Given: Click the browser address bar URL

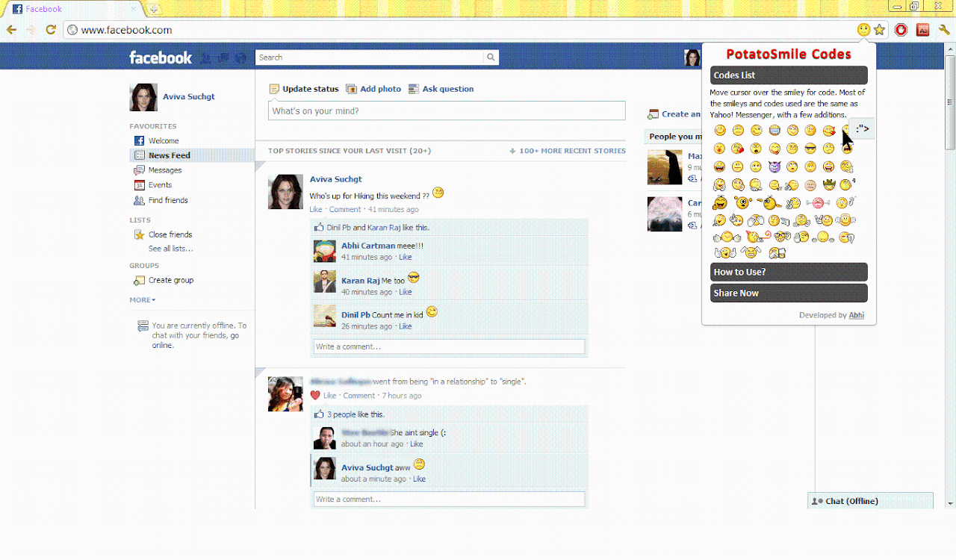Looking at the screenshot, I should click(x=127, y=30).
